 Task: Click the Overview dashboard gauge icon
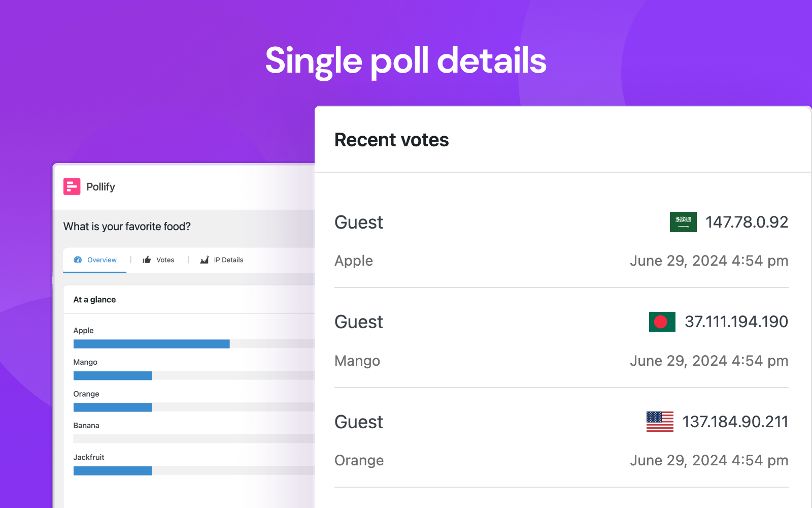(x=78, y=260)
